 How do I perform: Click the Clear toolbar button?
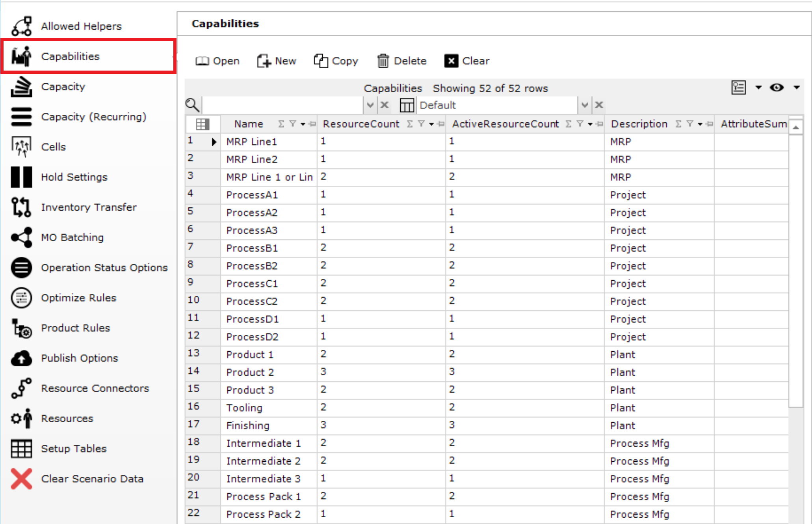(x=467, y=61)
